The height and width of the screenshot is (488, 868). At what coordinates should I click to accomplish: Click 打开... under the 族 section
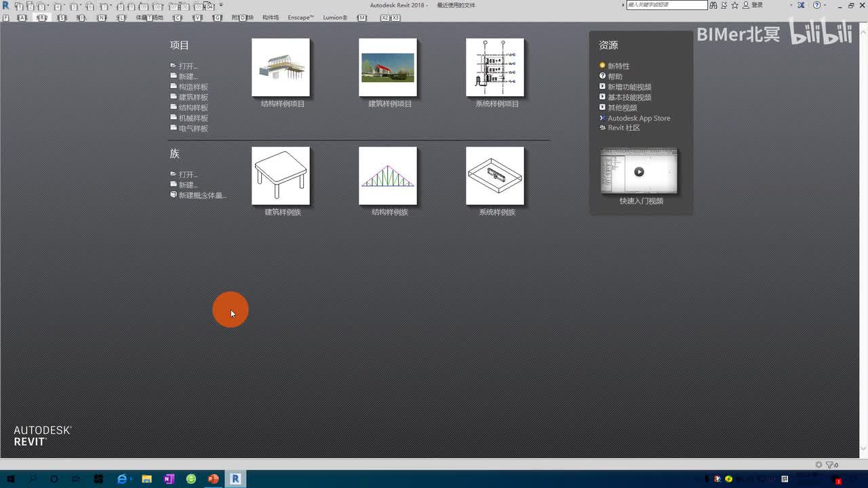click(x=184, y=175)
